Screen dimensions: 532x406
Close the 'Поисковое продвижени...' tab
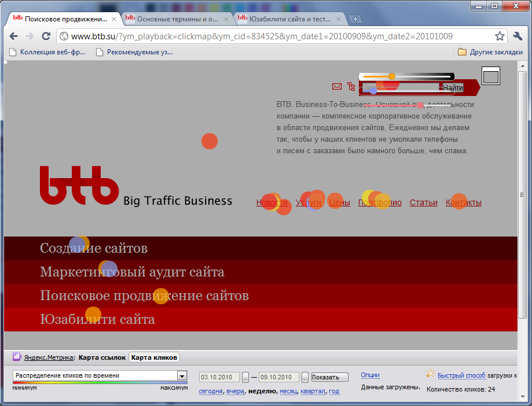[x=114, y=19]
